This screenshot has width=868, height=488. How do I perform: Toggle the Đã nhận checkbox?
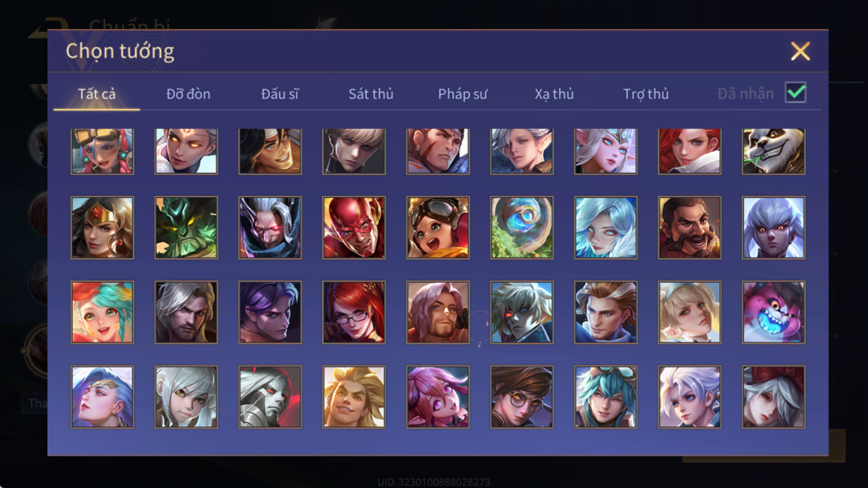795,93
